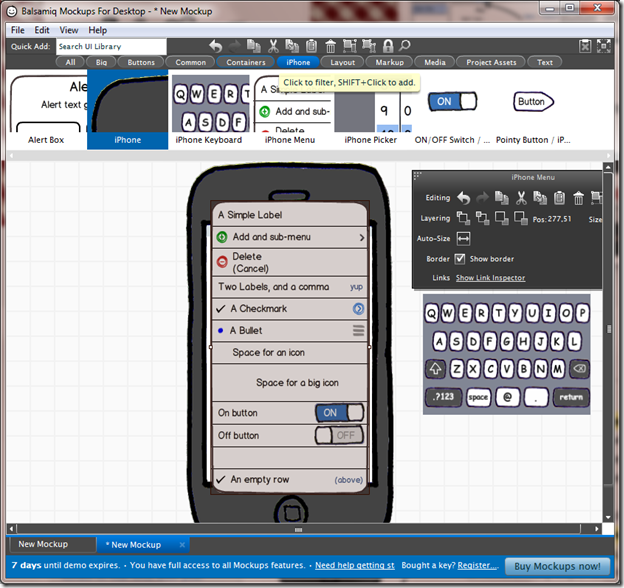The image size is (624, 588).
Task: Switch to the Containers library tab
Action: [x=245, y=62]
